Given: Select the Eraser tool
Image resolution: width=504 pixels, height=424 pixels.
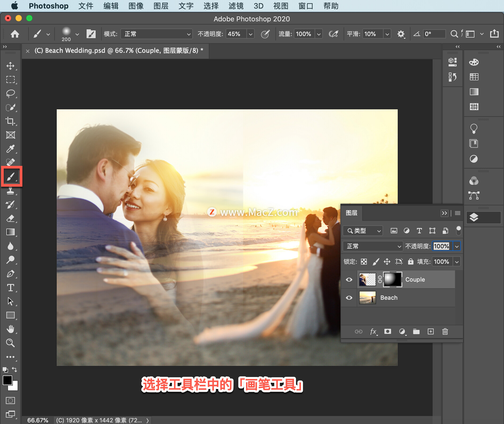Looking at the screenshot, I should tap(10, 218).
